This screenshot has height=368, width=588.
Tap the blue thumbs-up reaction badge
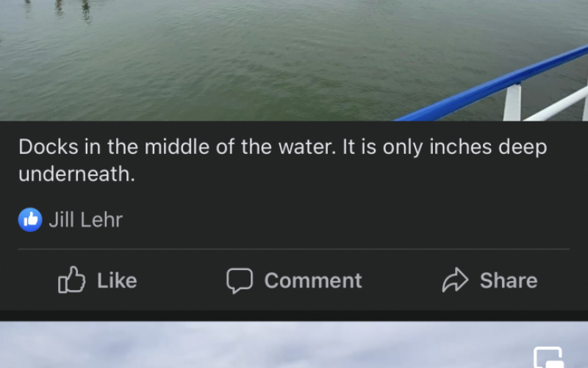point(30,219)
